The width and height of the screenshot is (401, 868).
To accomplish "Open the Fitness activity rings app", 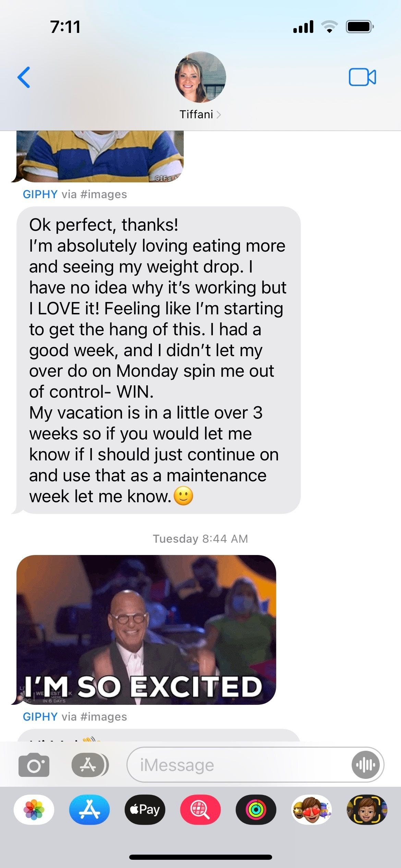I will [x=256, y=809].
